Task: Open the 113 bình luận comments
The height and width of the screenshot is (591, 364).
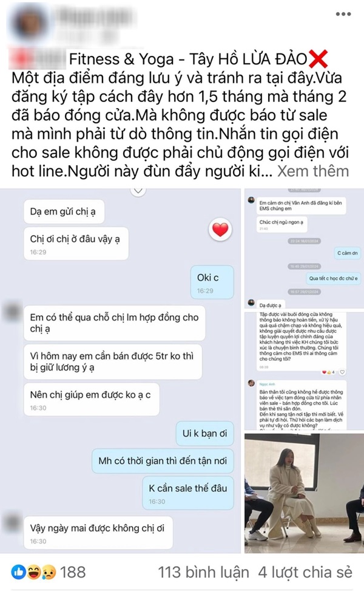Action: click(203, 572)
